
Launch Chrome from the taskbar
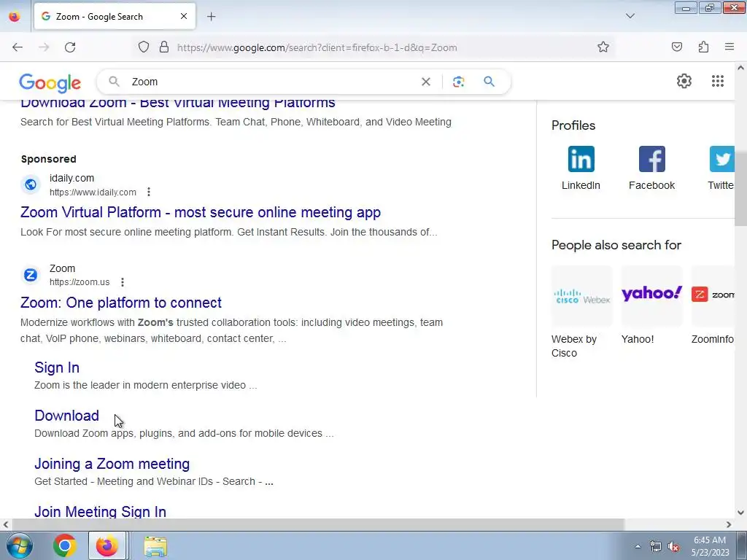[x=64, y=545]
